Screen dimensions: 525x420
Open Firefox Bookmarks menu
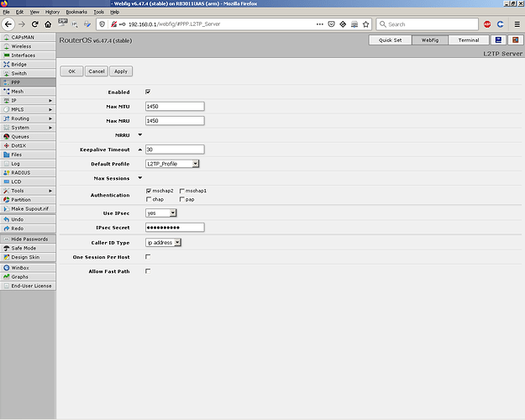(76, 12)
